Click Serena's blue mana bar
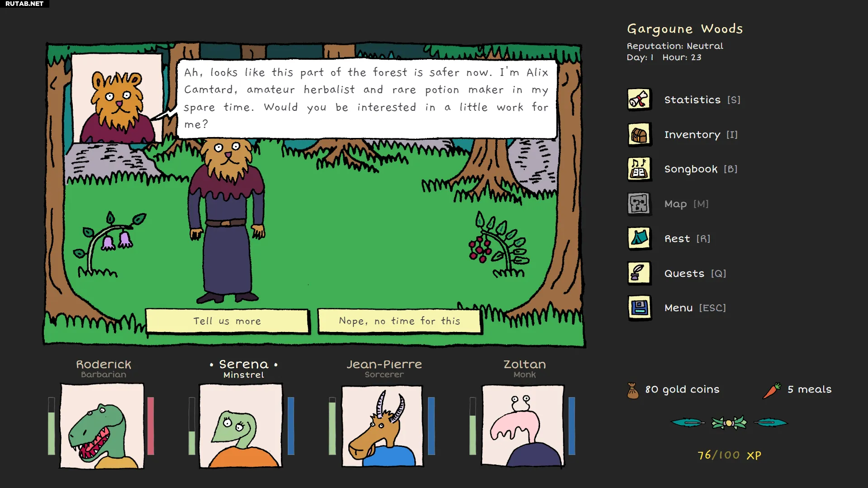 point(291,426)
